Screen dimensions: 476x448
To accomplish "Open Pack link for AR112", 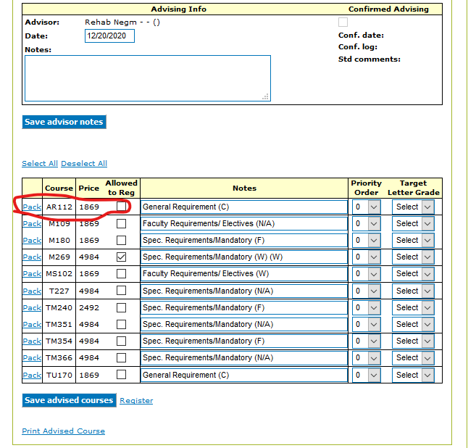I will pyautogui.click(x=32, y=207).
